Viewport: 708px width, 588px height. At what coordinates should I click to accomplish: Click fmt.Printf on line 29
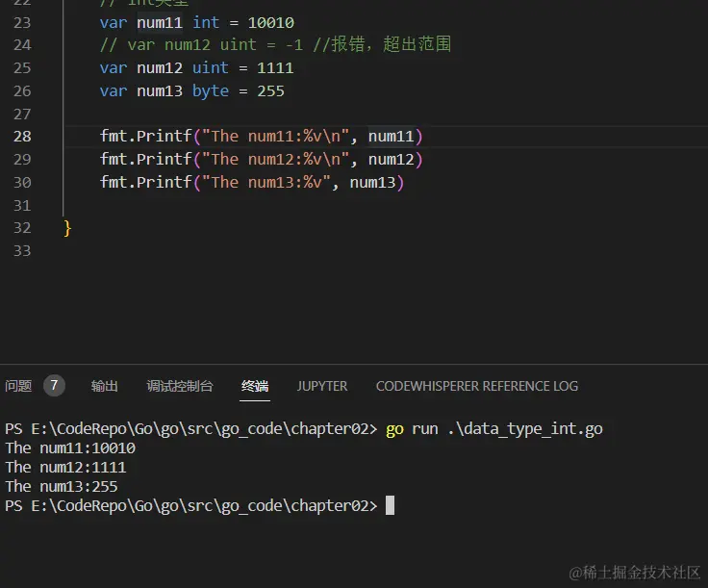(x=146, y=160)
